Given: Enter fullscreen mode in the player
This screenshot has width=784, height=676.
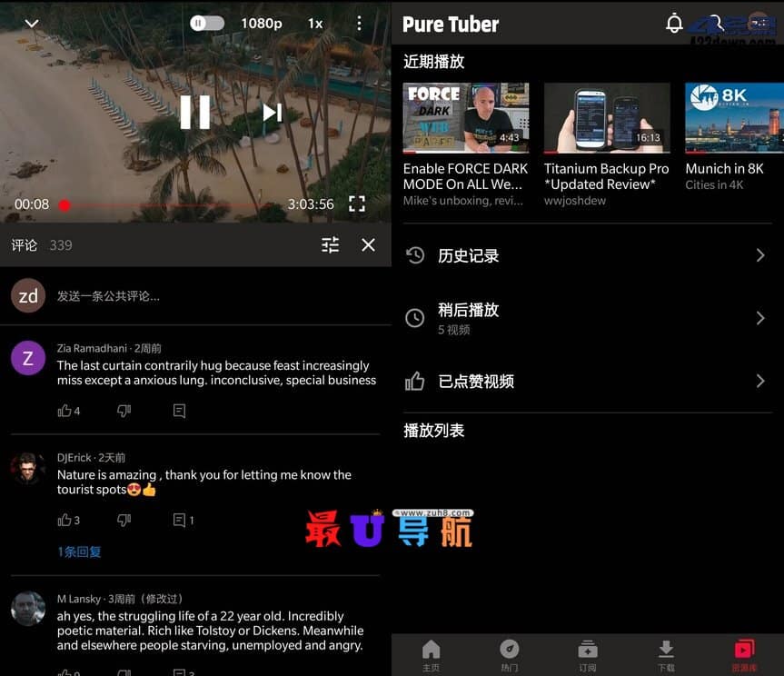Looking at the screenshot, I should 357,204.
